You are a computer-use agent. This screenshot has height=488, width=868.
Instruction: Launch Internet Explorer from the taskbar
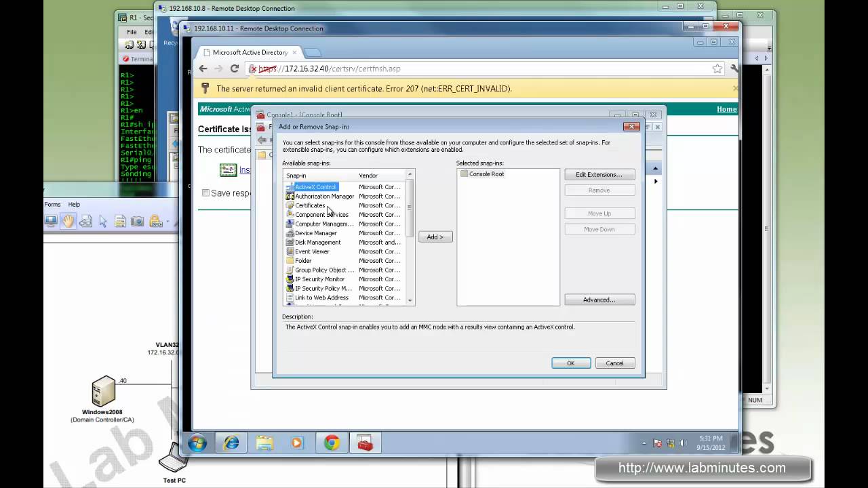(231, 443)
